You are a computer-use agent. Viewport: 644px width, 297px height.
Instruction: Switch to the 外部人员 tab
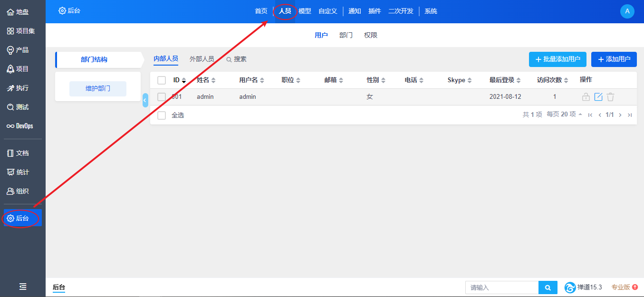pyautogui.click(x=202, y=59)
